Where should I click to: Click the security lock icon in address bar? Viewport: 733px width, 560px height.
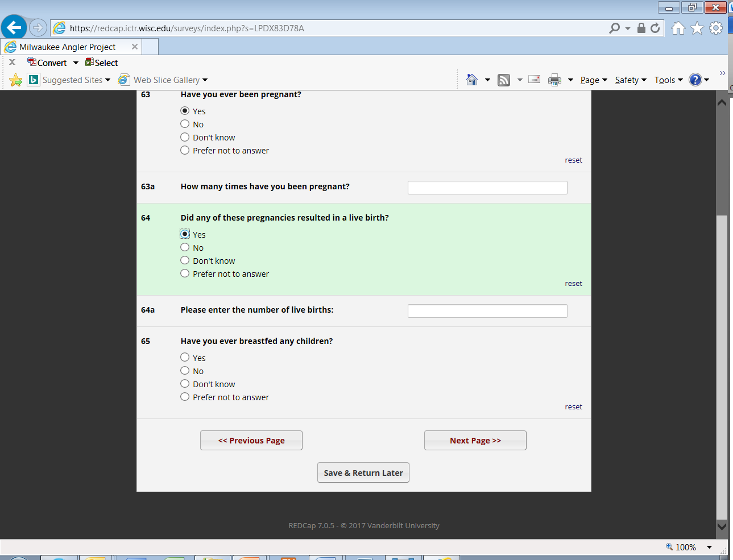pyautogui.click(x=641, y=28)
